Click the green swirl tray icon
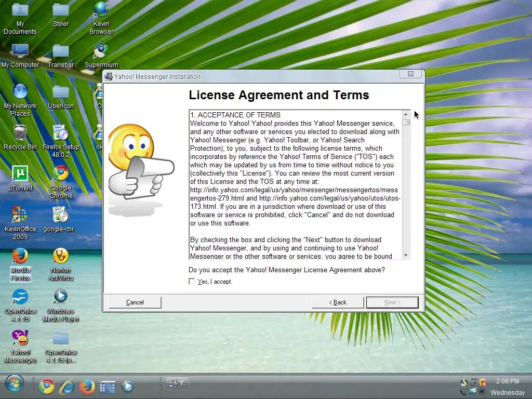The width and height of the screenshot is (532, 399). coord(464,382)
